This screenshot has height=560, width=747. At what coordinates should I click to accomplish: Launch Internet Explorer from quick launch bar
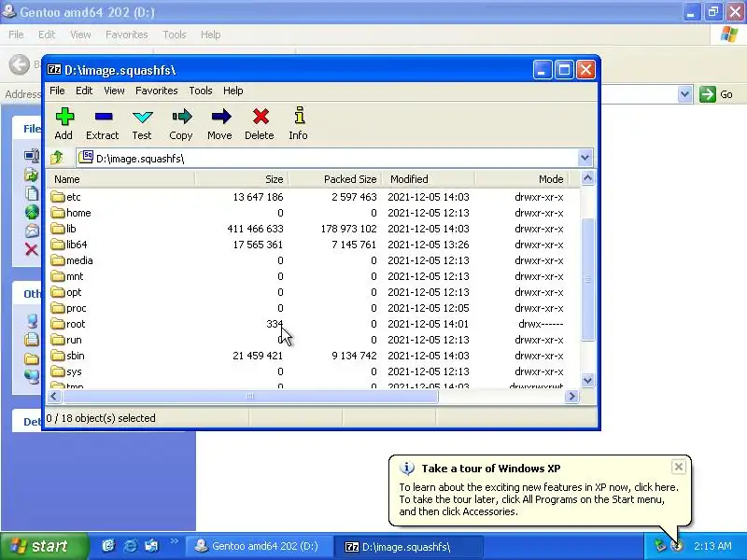click(x=130, y=546)
